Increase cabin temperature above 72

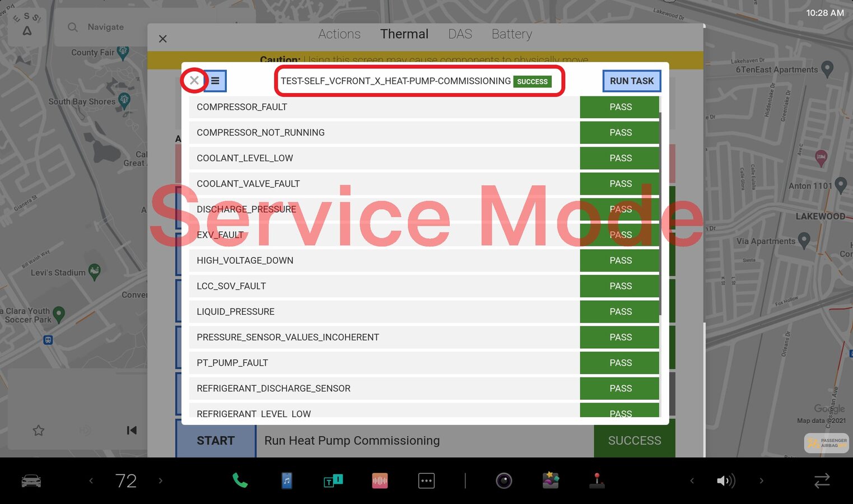coord(161,480)
